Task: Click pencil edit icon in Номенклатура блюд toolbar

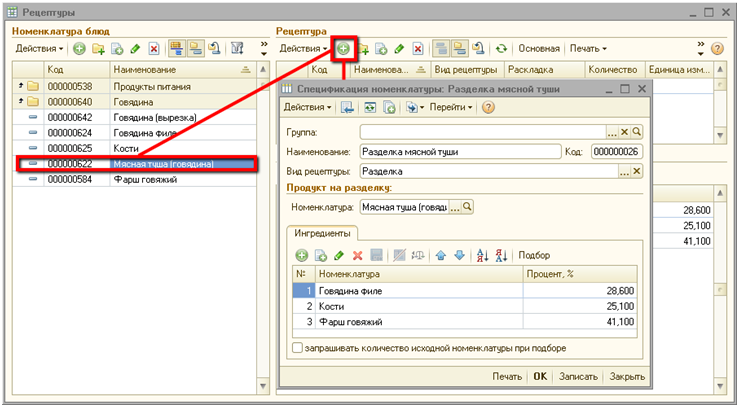Action: (135, 48)
